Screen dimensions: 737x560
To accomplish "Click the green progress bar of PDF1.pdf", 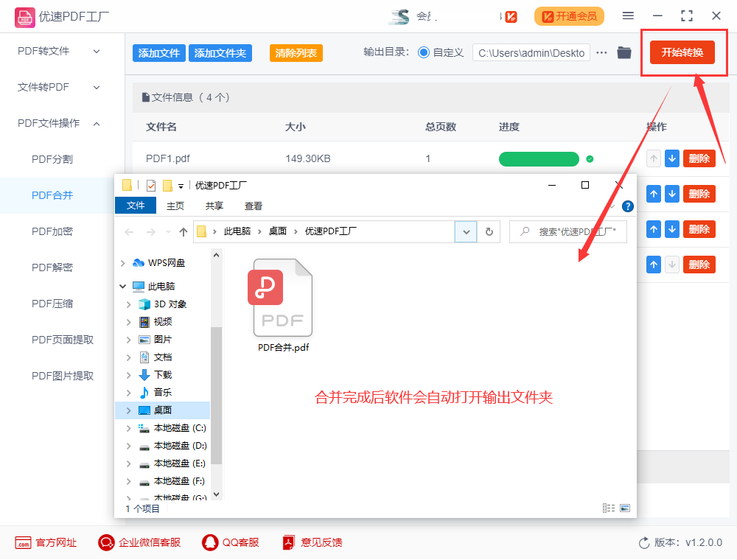I will pos(539,158).
